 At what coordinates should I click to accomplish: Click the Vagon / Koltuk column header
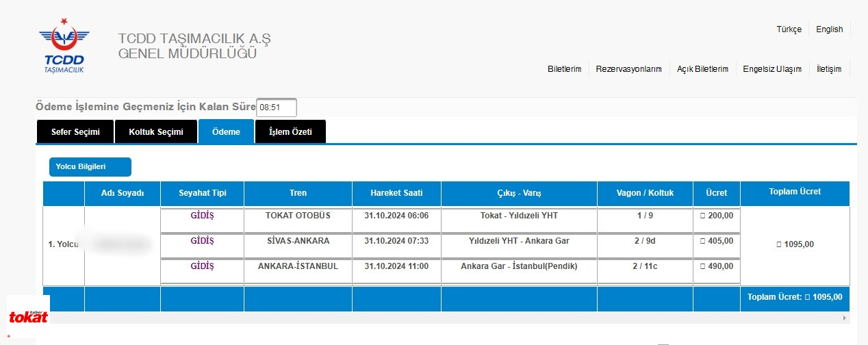click(x=645, y=193)
